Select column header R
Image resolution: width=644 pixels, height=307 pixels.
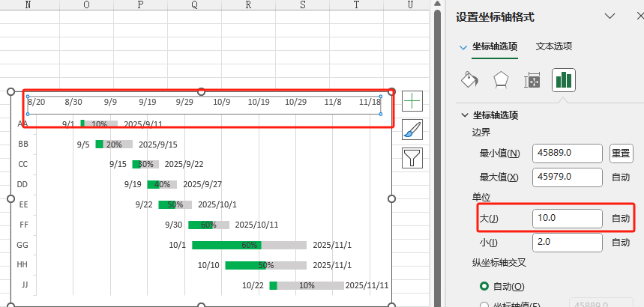pos(248,4)
